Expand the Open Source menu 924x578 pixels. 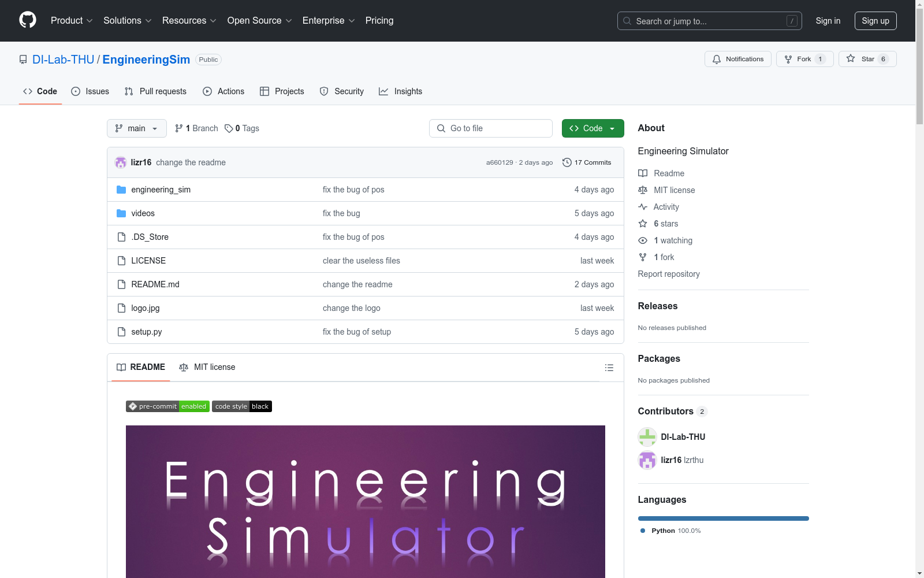[x=259, y=20]
